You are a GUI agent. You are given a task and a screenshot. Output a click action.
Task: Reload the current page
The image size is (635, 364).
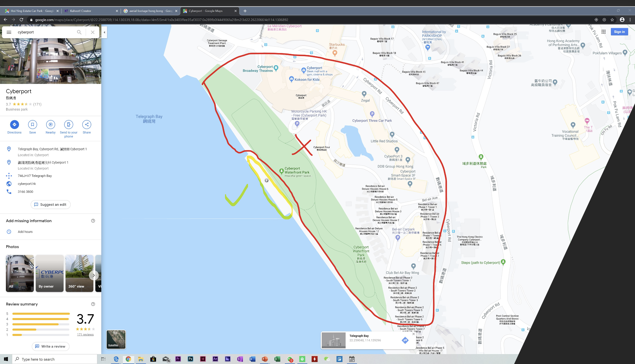pos(21,20)
